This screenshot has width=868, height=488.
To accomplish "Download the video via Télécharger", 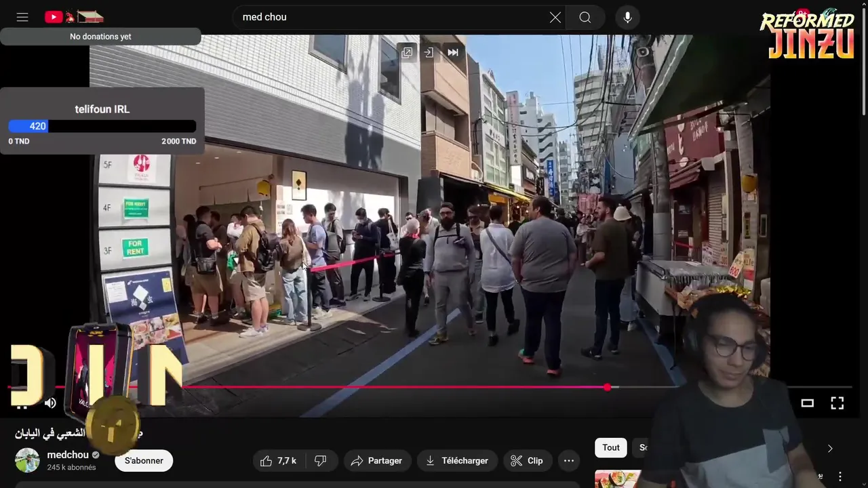I will point(457,461).
